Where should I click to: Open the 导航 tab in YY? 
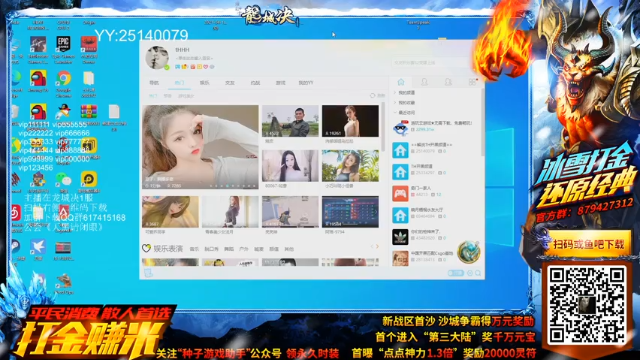[154, 83]
